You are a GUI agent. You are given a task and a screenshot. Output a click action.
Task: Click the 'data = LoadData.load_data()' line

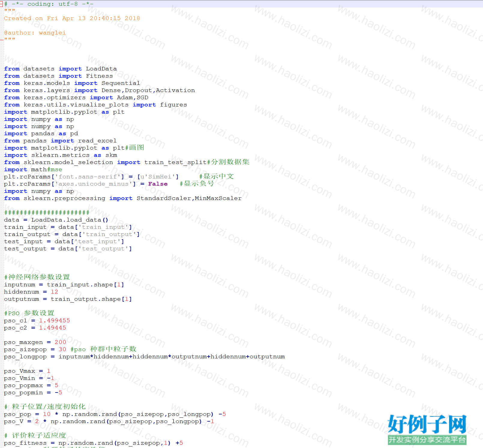pos(56,220)
